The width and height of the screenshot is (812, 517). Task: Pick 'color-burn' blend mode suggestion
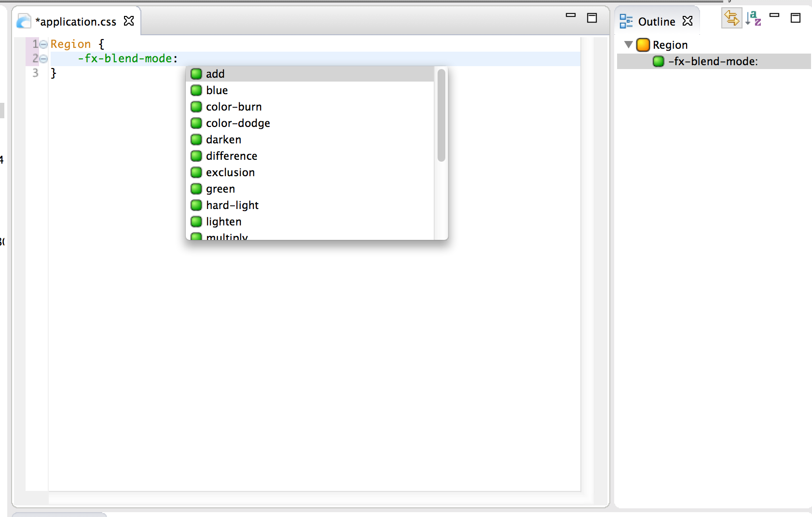pos(234,107)
